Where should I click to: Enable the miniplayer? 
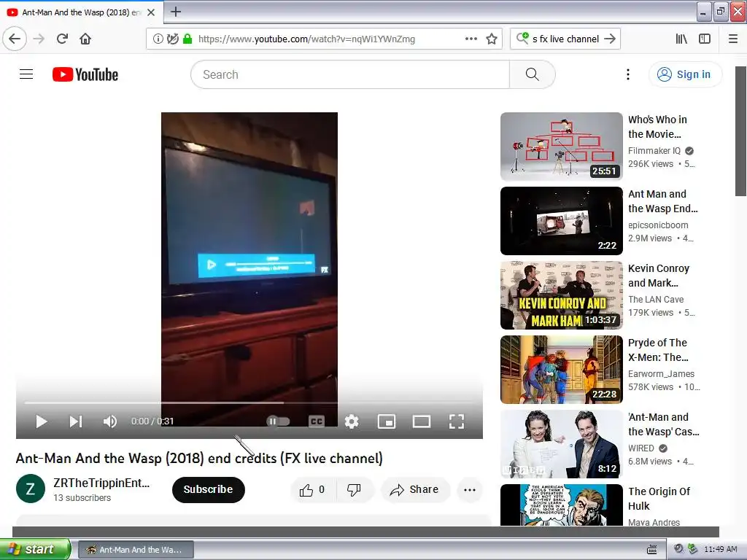tap(387, 421)
